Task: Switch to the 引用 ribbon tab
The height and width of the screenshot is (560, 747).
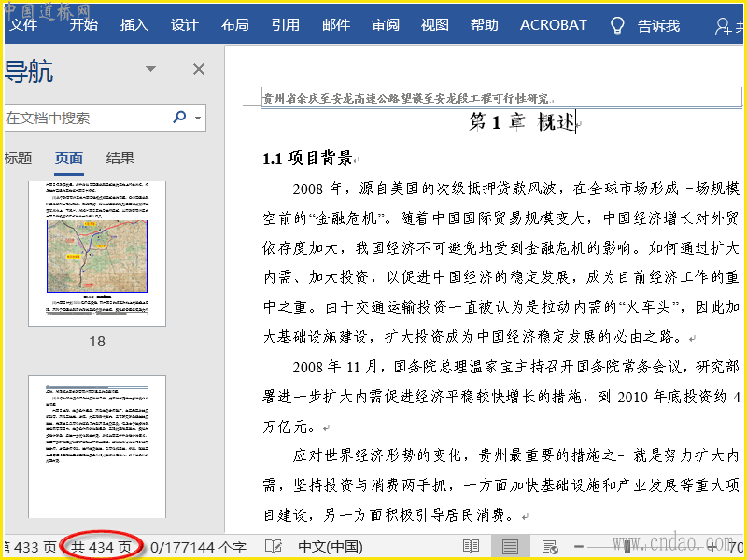Action: tap(286, 25)
